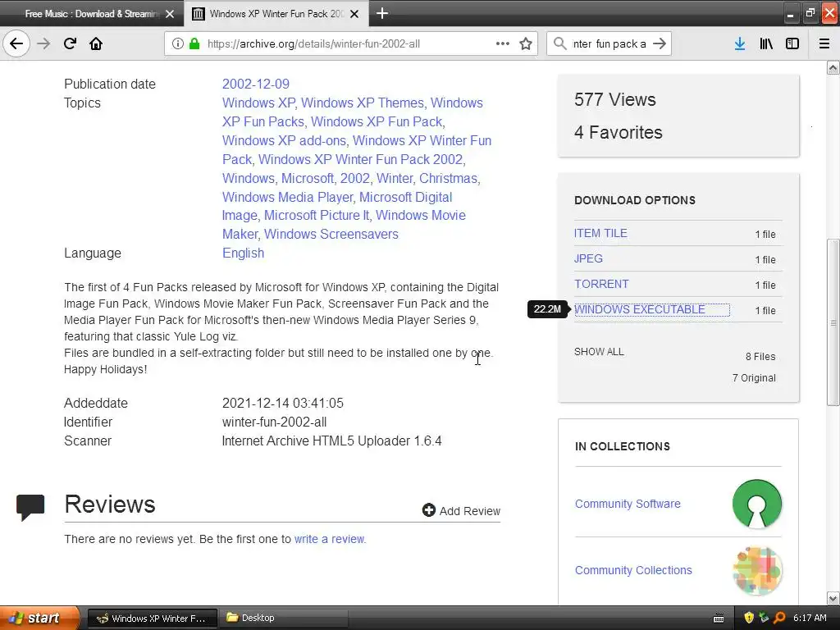840x630 pixels.
Task: Click the plus icon beside Add Review
Action: 428,510
